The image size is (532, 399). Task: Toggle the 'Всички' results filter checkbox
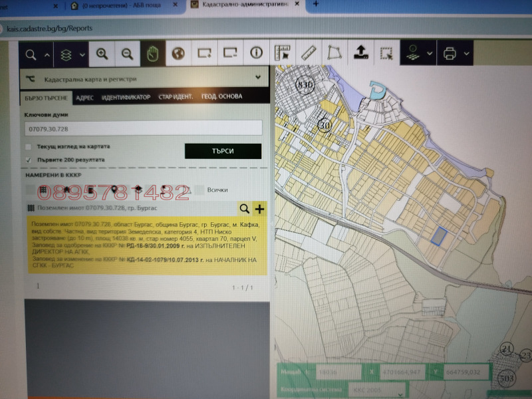click(x=197, y=190)
